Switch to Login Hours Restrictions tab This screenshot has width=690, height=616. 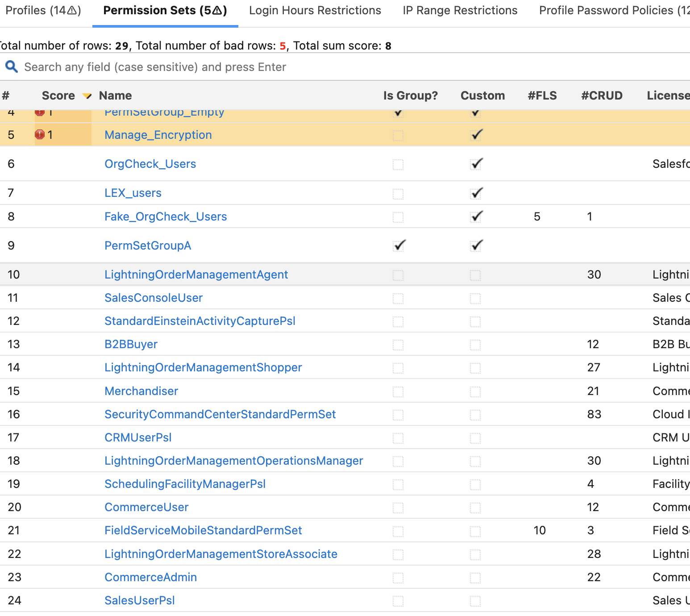pyautogui.click(x=314, y=10)
